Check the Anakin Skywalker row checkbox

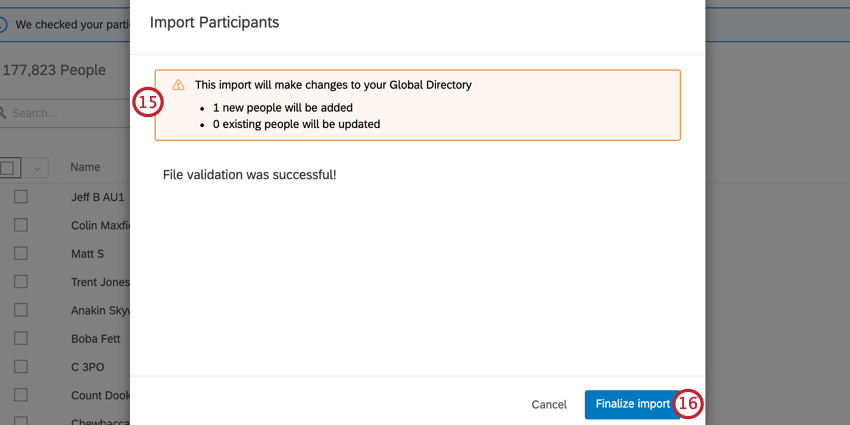coord(21,310)
